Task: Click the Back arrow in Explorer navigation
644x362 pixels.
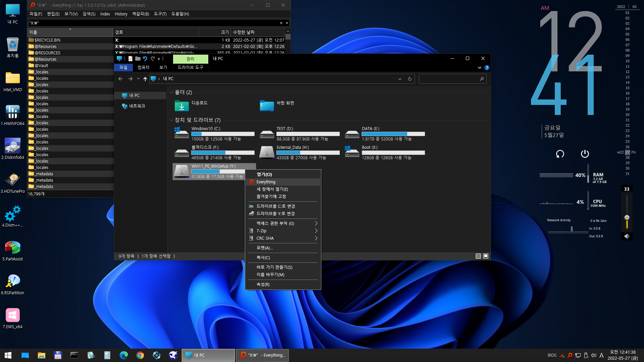Action: click(120, 79)
